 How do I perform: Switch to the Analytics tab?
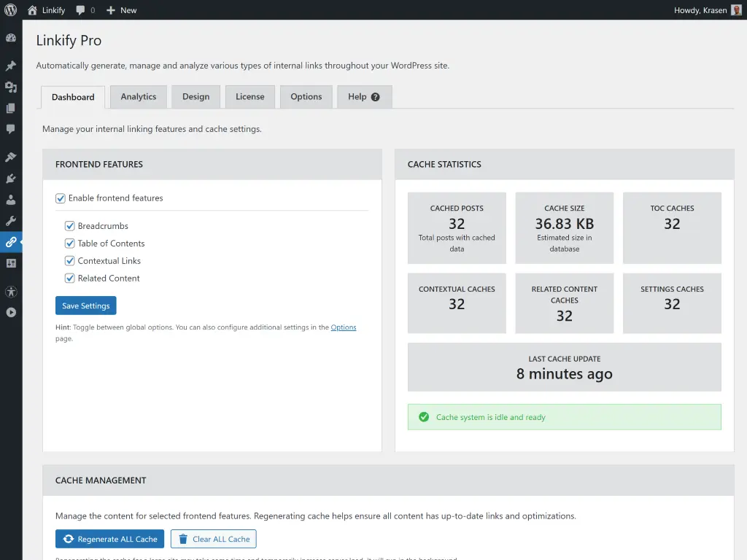click(x=138, y=96)
